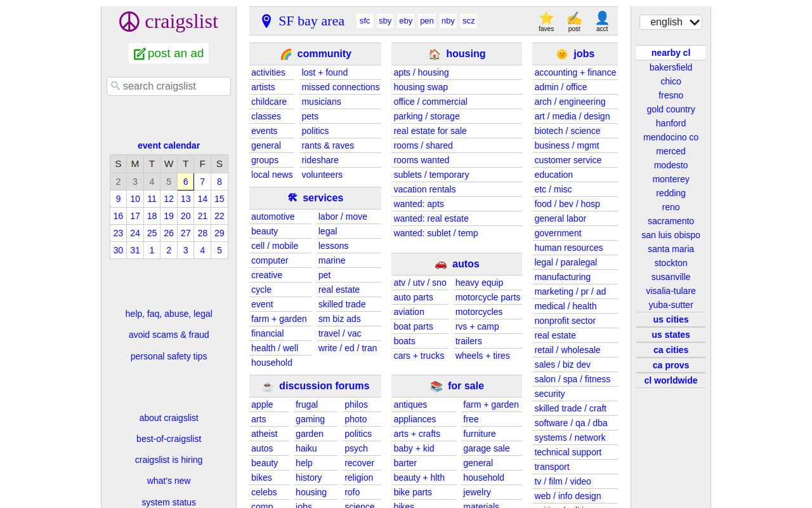Viewport: 812px width, 508px height.
Task: Open the nonprofit sector jobs link
Action: 565,321
